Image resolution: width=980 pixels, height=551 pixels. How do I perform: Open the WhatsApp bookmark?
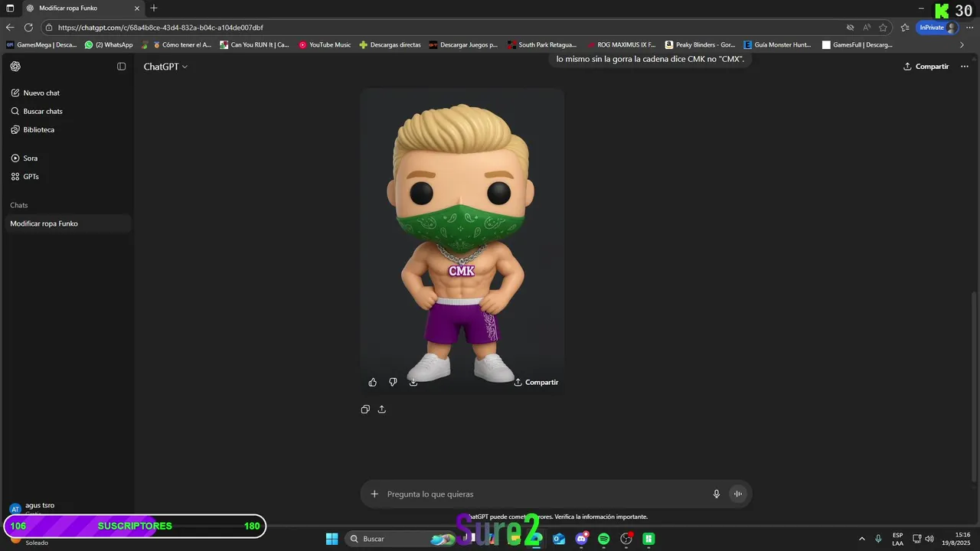pyautogui.click(x=109, y=45)
